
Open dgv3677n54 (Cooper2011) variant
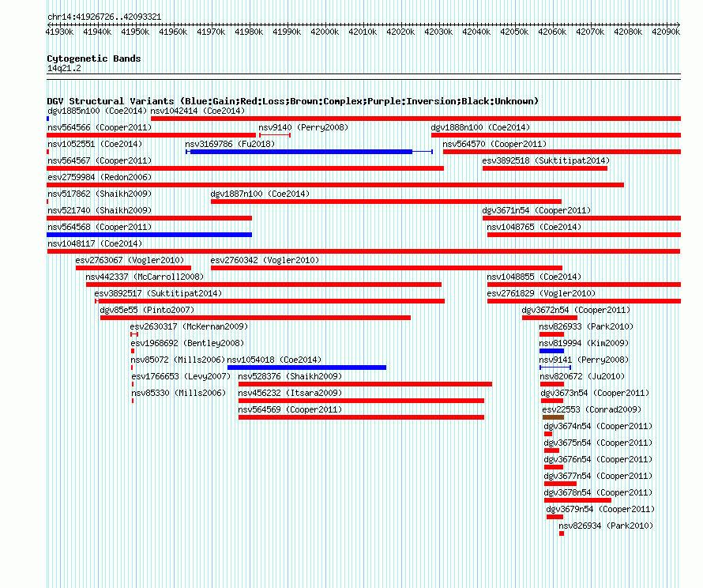point(599,476)
